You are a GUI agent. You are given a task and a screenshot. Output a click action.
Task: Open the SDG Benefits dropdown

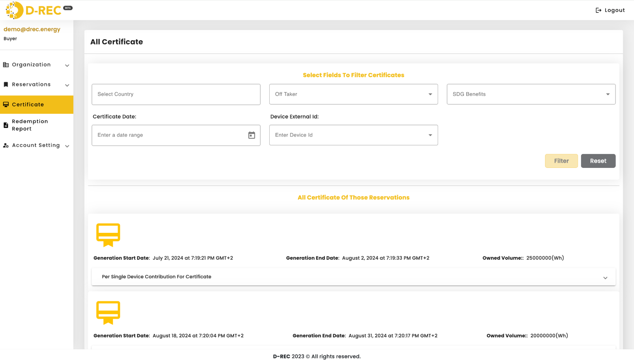click(531, 94)
